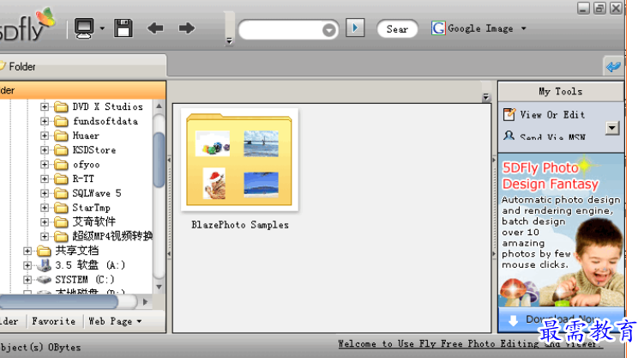Expand the ofyoo folder node

45,165
